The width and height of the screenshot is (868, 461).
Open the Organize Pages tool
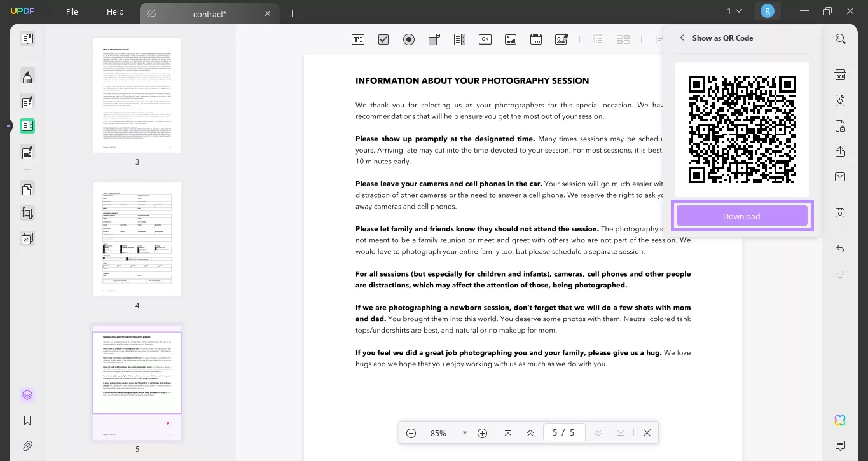27,189
